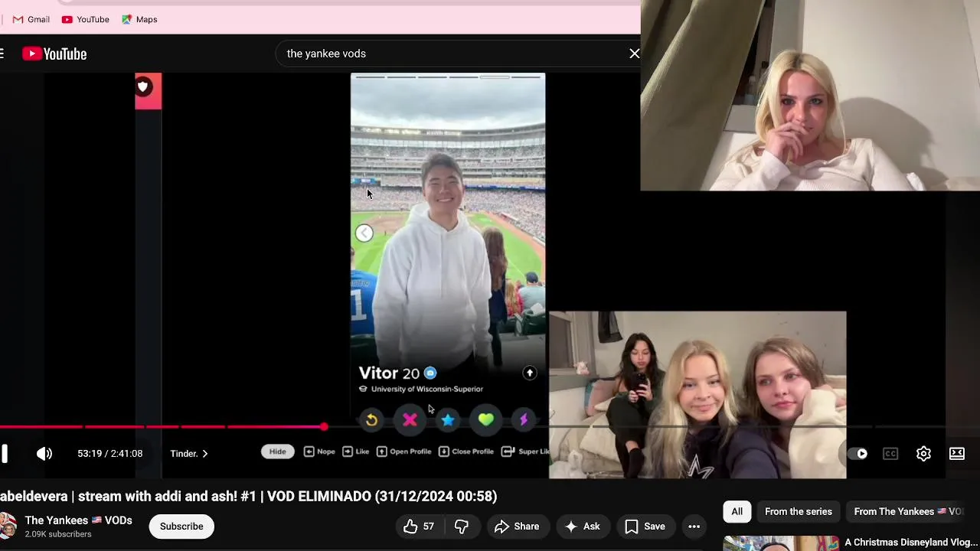Open the YouTube guide hamburger menu
Image resolution: width=980 pixels, height=551 pixels.
(x=2, y=54)
